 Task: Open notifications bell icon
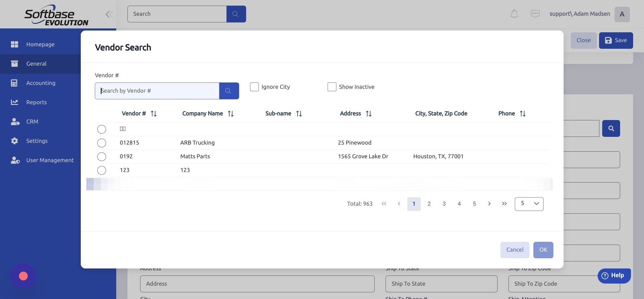point(514,14)
